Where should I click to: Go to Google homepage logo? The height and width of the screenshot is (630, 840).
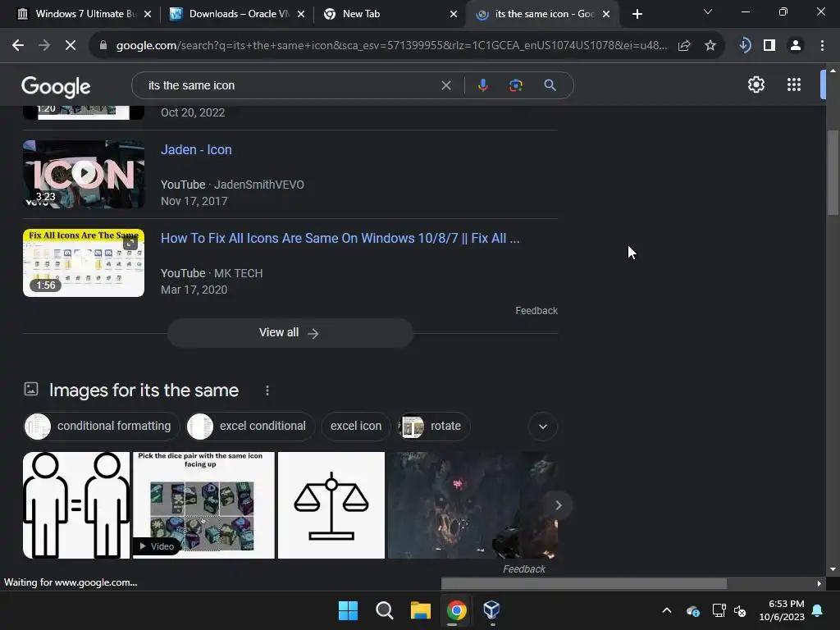tap(56, 86)
